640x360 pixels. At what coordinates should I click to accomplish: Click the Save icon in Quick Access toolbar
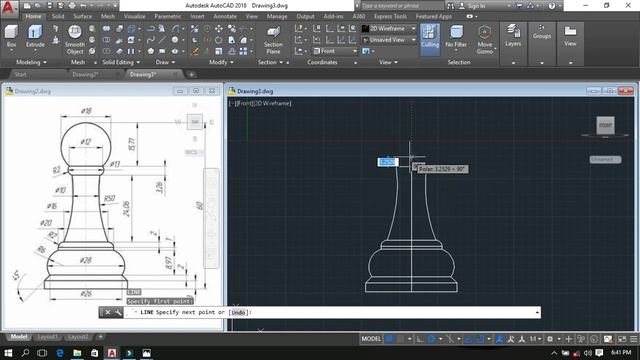[x=49, y=6]
